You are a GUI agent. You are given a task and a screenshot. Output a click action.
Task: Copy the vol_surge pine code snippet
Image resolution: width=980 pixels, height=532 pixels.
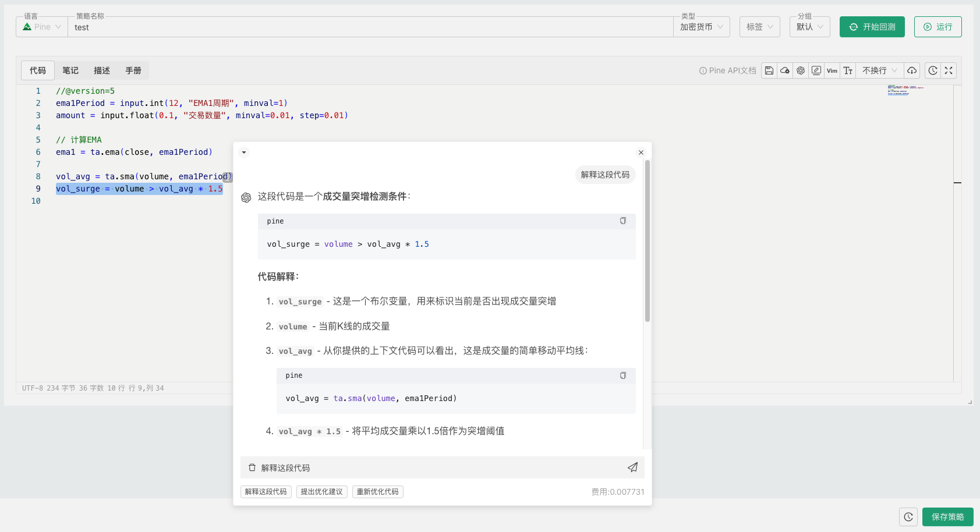tap(622, 221)
